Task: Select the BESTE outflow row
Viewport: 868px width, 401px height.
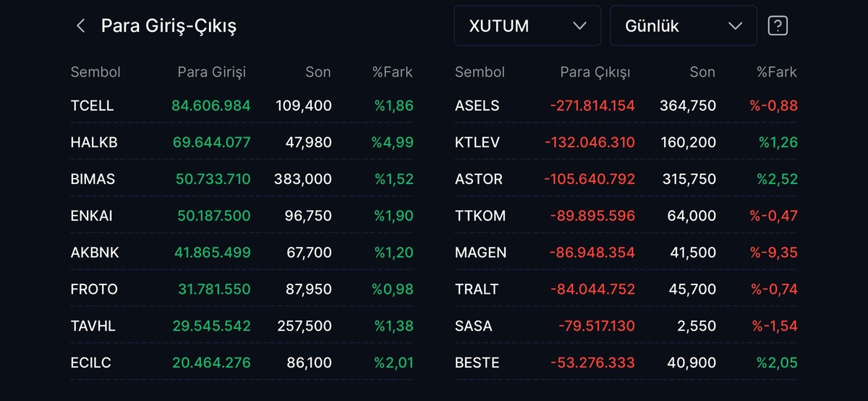Action: (626, 363)
